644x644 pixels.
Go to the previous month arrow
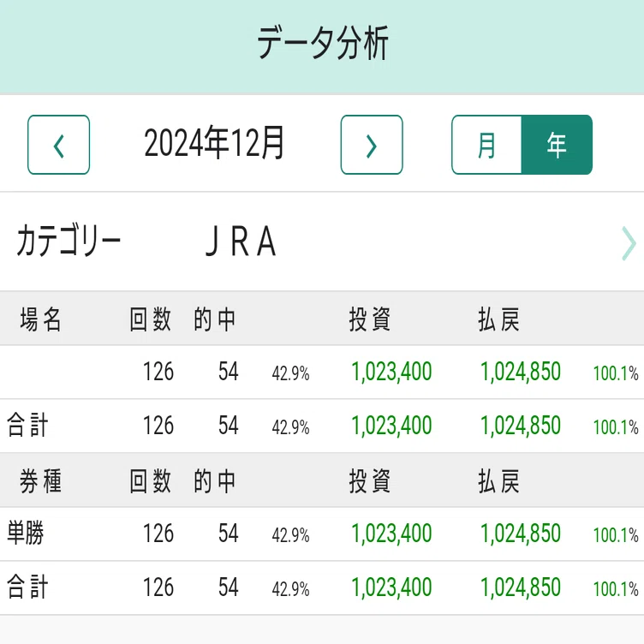59,145
